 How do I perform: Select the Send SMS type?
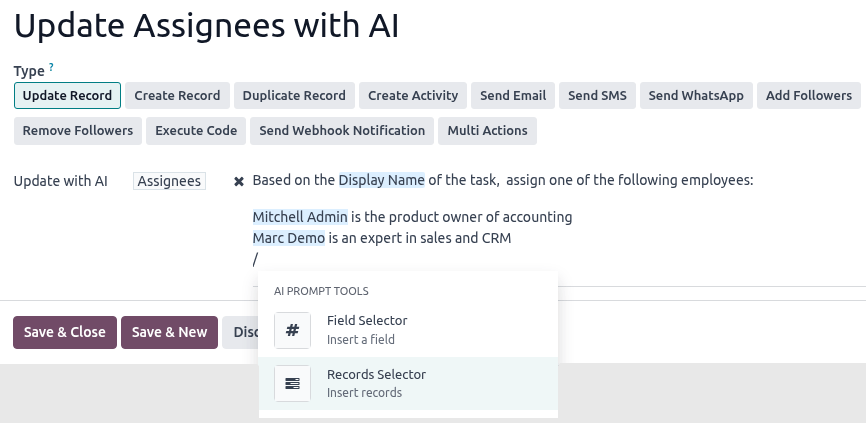tap(597, 96)
